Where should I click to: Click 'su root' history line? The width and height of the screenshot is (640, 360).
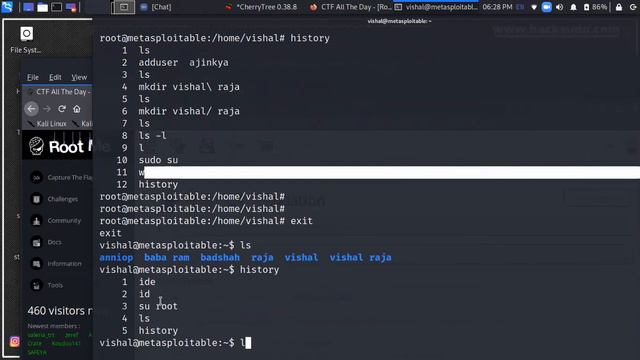pyautogui.click(x=158, y=306)
